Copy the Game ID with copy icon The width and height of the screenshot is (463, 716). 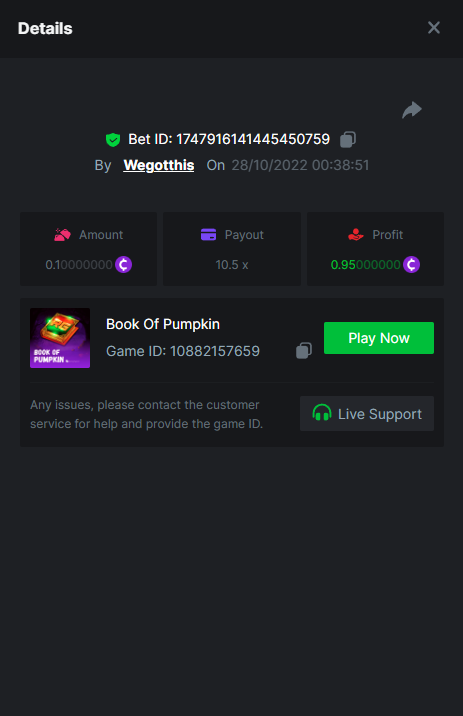[x=304, y=350]
